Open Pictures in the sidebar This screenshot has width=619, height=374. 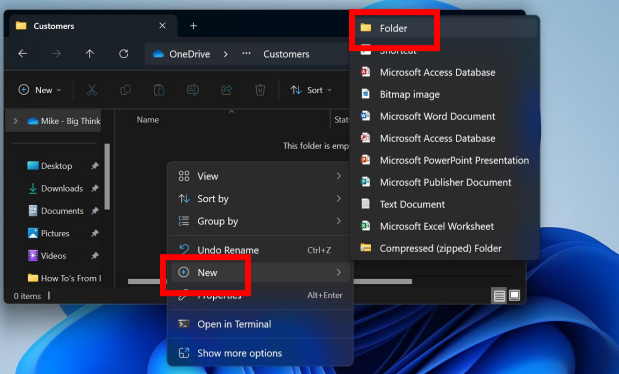(x=49, y=233)
